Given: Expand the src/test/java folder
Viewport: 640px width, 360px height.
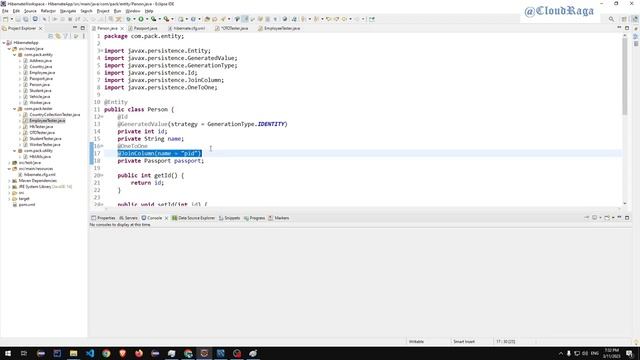Looking at the screenshot, I should pyautogui.click(x=9, y=162).
